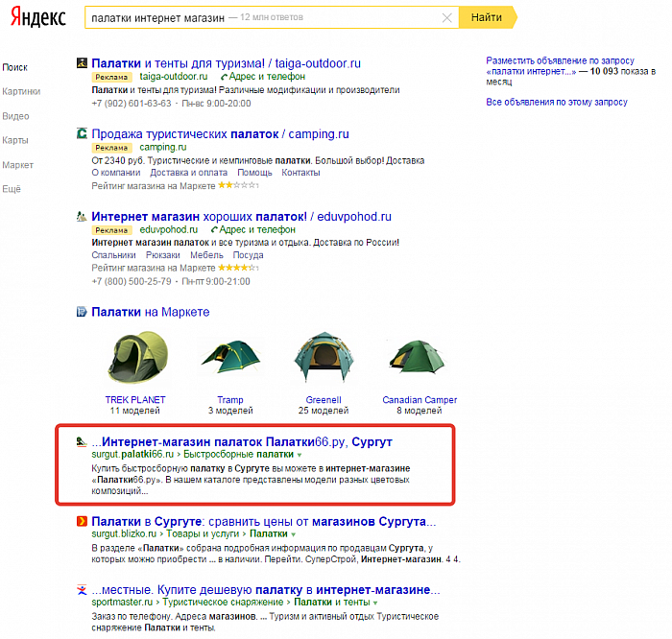Switch to Карты search
This screenshot has width=672, height=639.
click(x=15, y=140)
